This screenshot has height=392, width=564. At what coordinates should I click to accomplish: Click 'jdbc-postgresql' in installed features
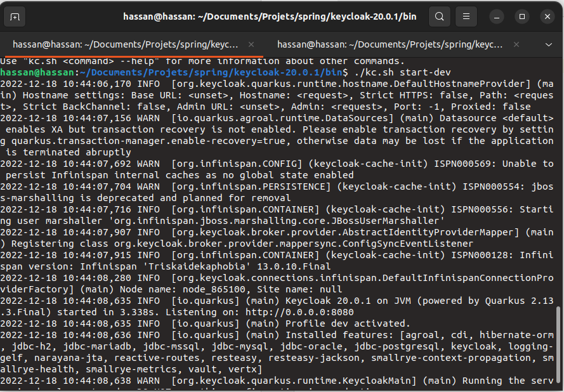click(397, 347)
